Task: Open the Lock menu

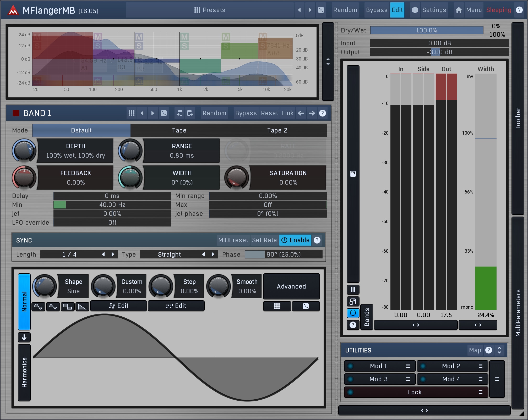Action: pos(481,392)
